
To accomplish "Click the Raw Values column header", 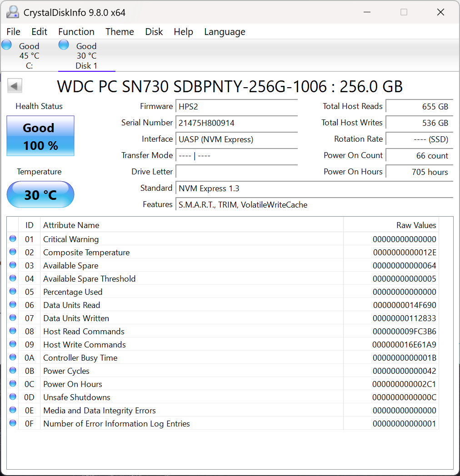I will (391, 225).
